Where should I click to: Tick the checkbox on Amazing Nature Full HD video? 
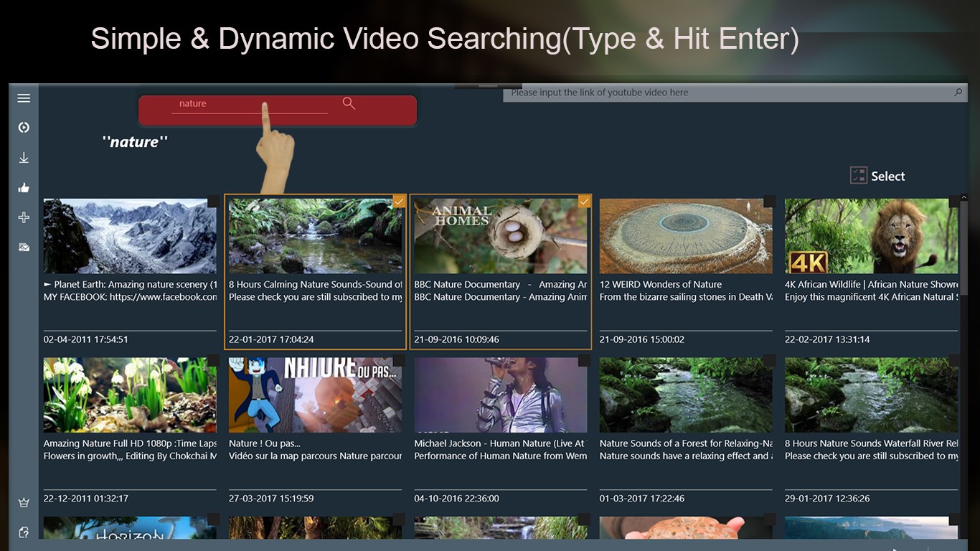click(x=213, y=360)
